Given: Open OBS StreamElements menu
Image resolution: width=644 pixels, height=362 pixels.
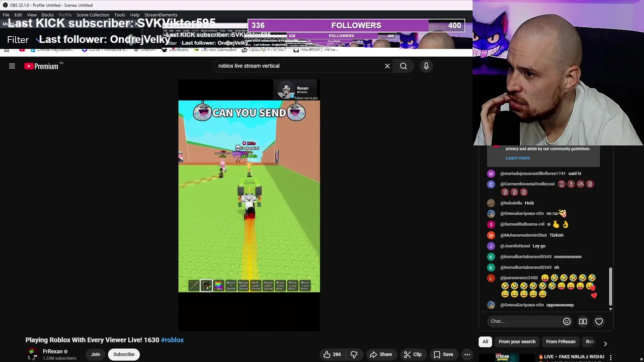Looking at the screenshot, I should click(x=160, y=15).
